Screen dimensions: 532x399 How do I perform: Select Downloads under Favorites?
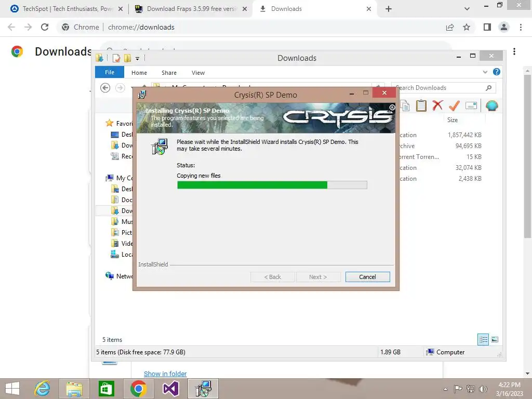tap(122, 145)
